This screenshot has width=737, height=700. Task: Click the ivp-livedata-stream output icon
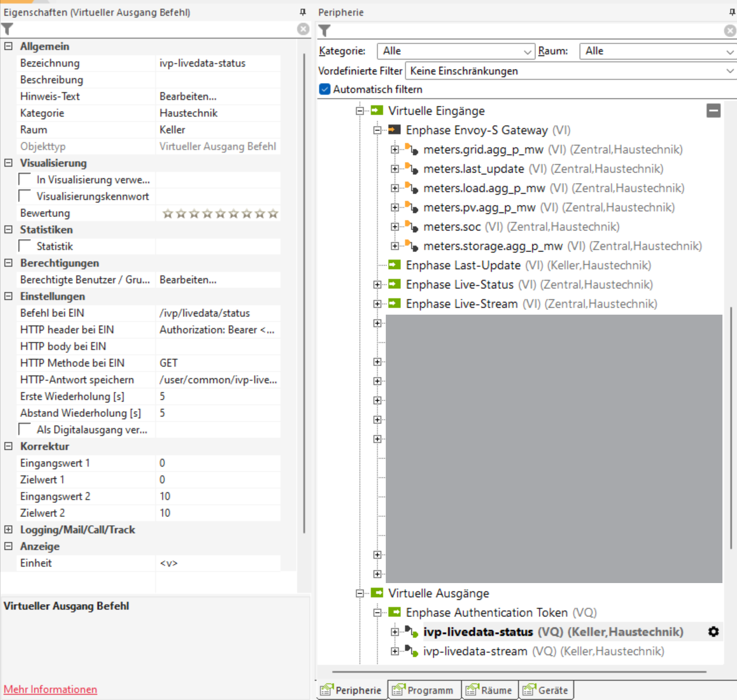click(x=412, y=651)
